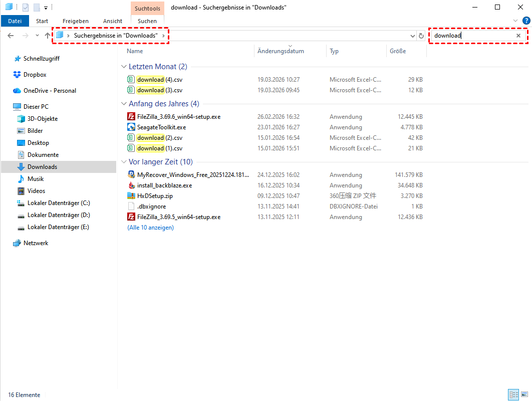Sort by Änderungsdatum column header
This screenshot has width=532, height=401.
[x=281, y=51]
